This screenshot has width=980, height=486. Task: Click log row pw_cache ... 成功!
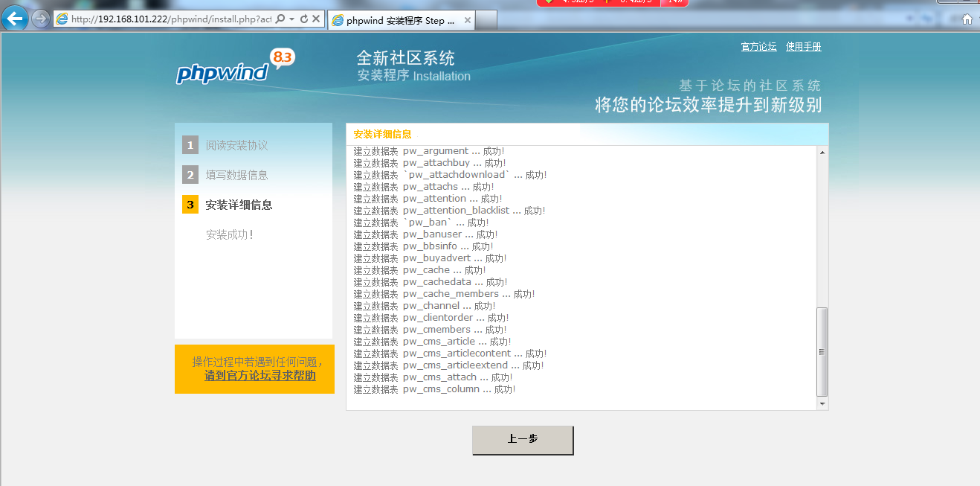click(x=419, y=270)
